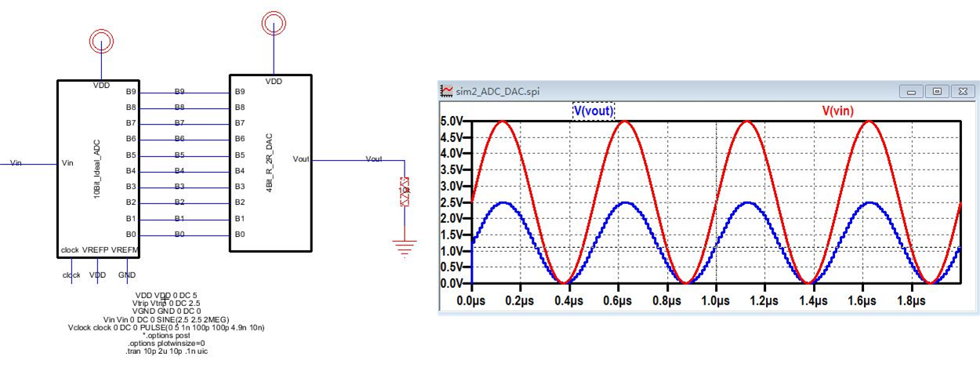Click the Vout pin inside the DAC block
The height and width of the screenshot is (368, 980).
tap(301, 159)
